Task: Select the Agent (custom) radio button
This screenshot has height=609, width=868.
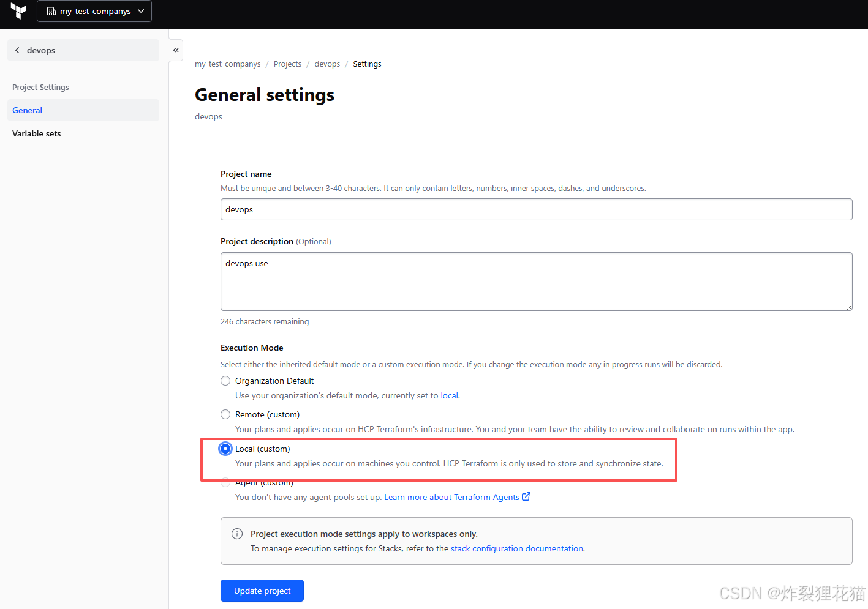Action: point(225,482)
